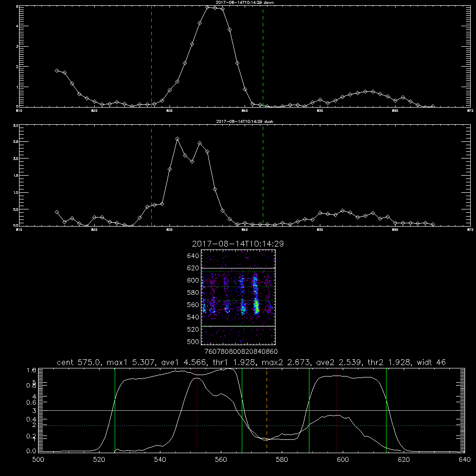Click the '640' label on heatmap y-axis
This screenshot has height=476, width=476.
point(193,256)
